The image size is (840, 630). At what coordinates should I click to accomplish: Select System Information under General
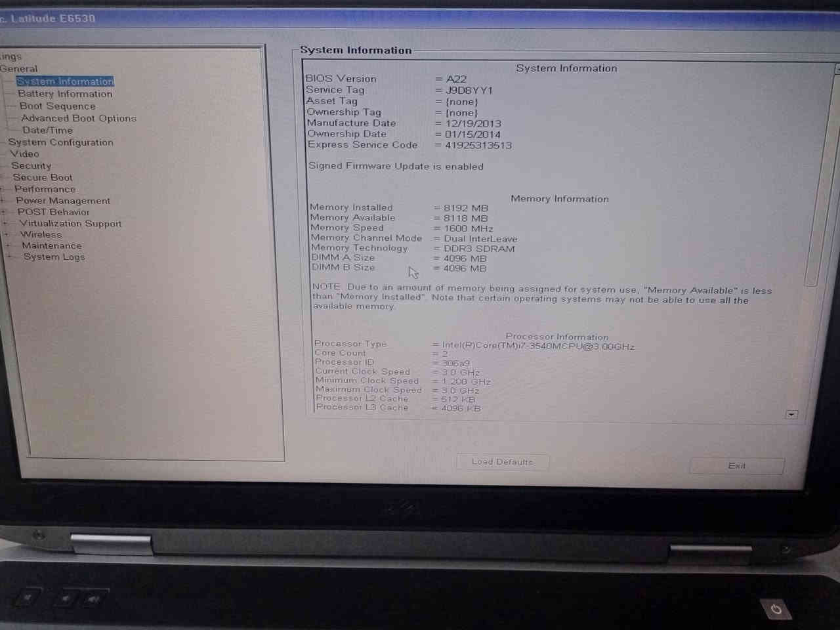click(65, 81)
